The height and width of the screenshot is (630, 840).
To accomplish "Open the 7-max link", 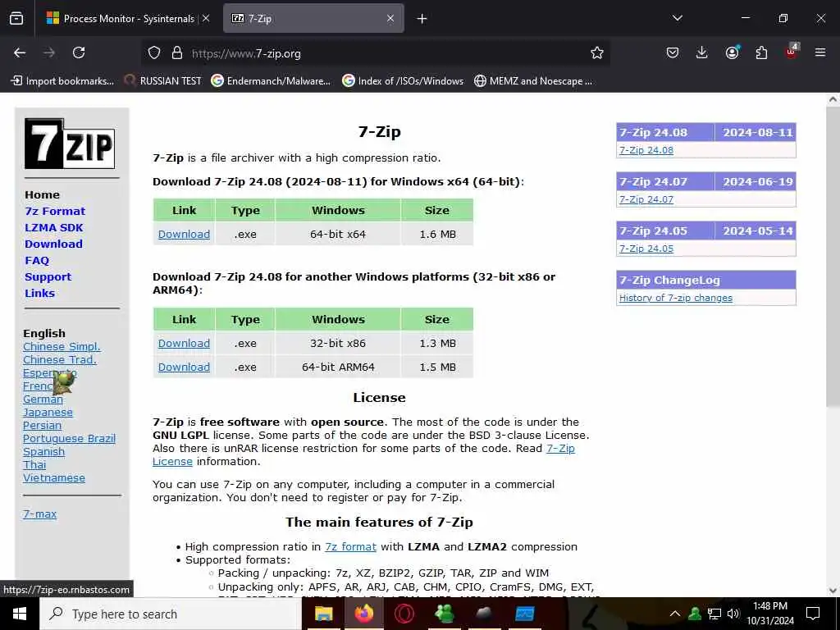I will coord(39,514).
